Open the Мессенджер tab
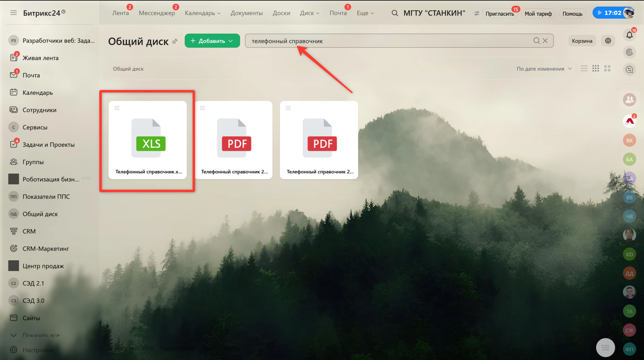Screen dimensions: 644x360 click(x=157, y=13)
